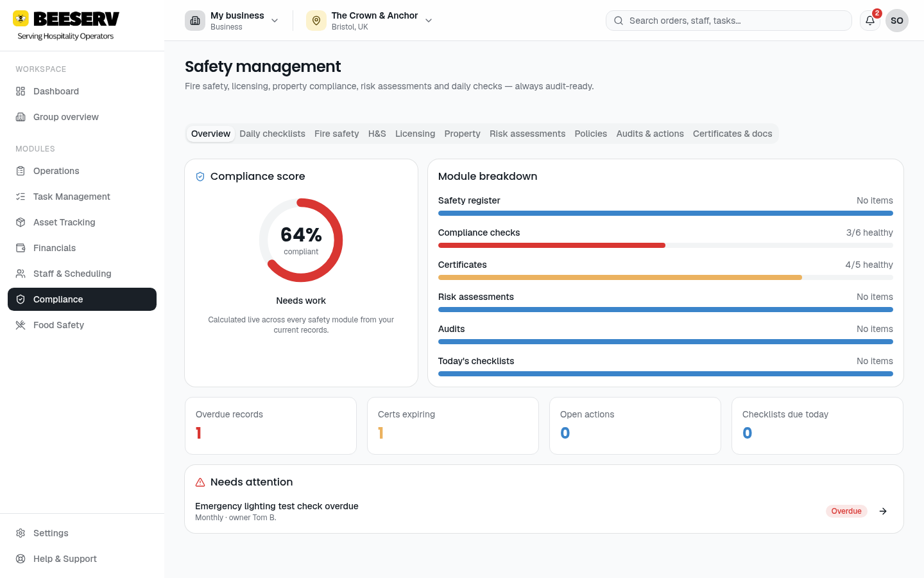Image resolution: width=924 pixels, height=578 pixels.
Task: Click the Operations clipboard icon
Action: pos(21,171)
